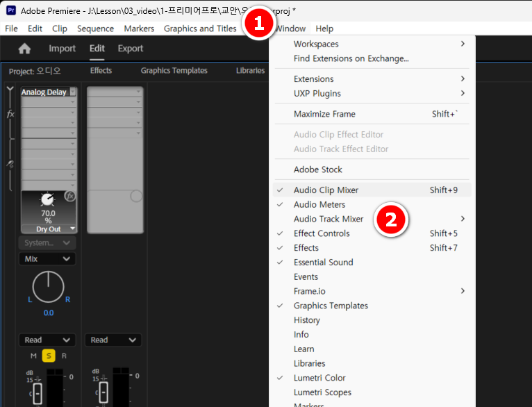Open the Analog Delay effect dropdown
This screenshot has width=532, height=407.
point(73,92)
